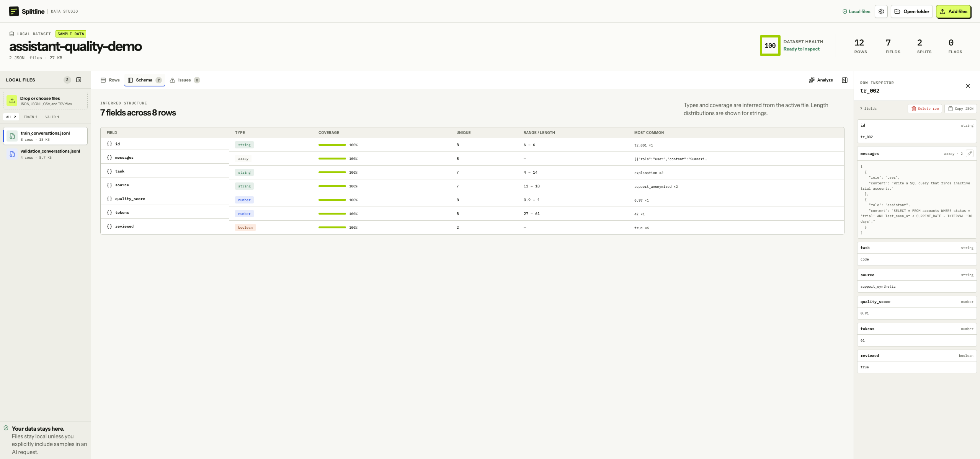Screen dimensions: 980x459
Task: Collapse the Local Files sidebar panel icon
Action: coord(79,80)
